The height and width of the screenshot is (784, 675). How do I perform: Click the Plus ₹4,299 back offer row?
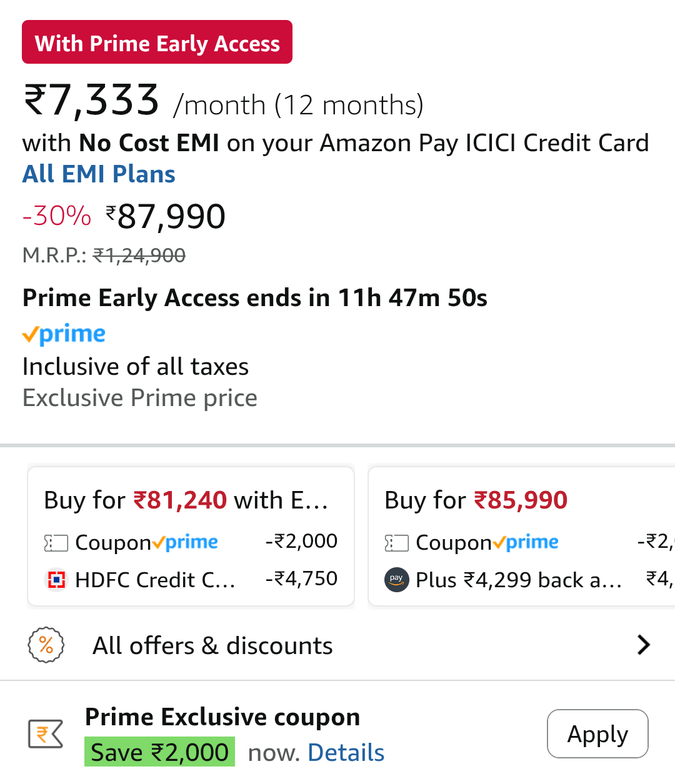[518, 580]
